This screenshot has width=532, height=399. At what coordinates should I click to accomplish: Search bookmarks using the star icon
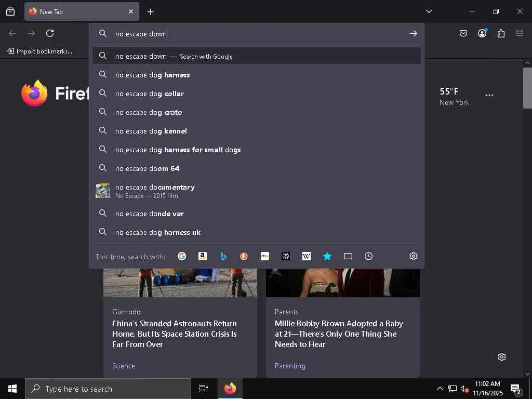[x=327, y=256]
